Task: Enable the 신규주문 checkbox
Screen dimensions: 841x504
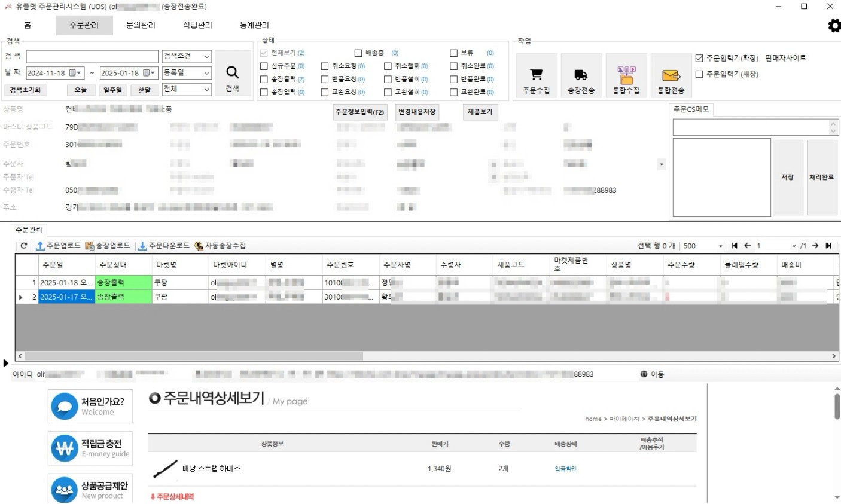Action: click(264, 66)
